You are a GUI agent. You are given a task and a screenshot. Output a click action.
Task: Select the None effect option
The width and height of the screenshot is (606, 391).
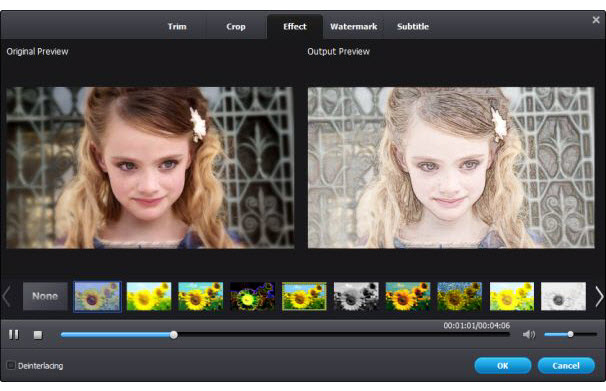pyautogui.click(x=45, y=296)
